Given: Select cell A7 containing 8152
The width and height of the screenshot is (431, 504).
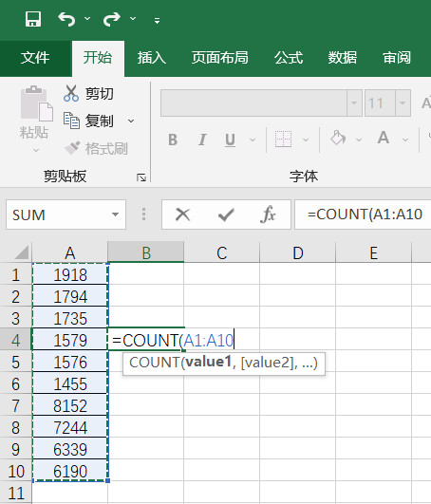Looking at the screenshot, I should click(70, 405).
